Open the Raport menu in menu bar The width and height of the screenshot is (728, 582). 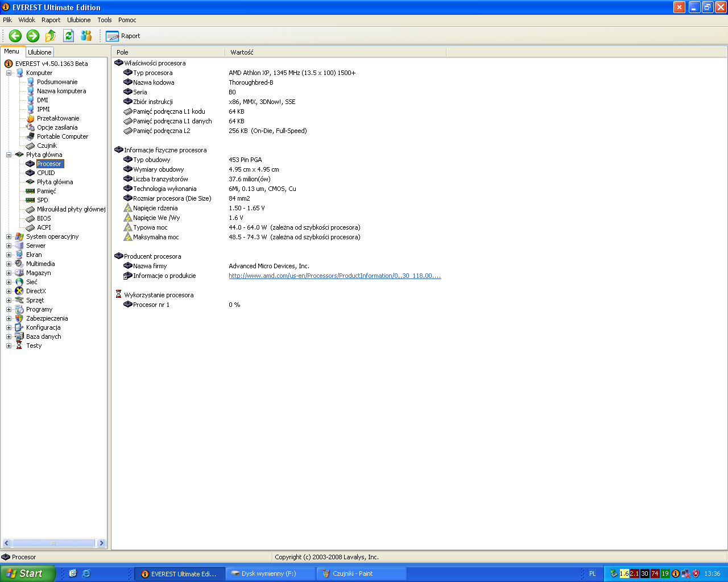click(51, 20)
